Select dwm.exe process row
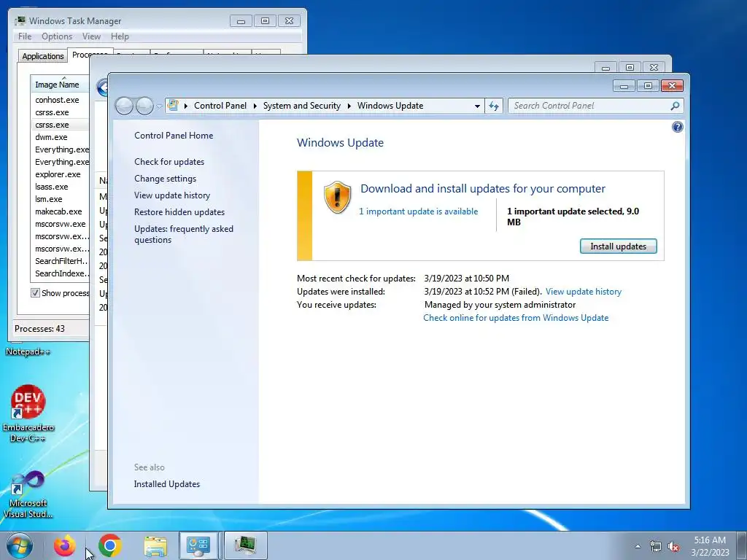This screenshot has height=560, width=747. pos(60,137)
